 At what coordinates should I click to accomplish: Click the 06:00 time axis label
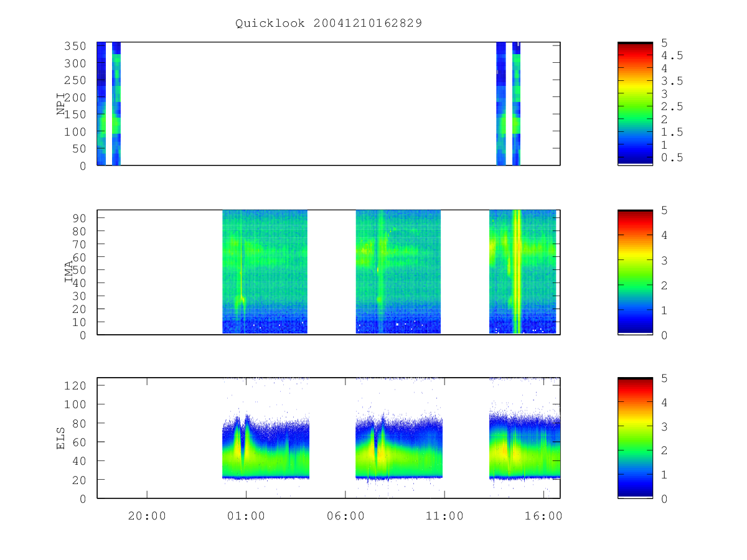pyautogui.click(x=345, y=516)
